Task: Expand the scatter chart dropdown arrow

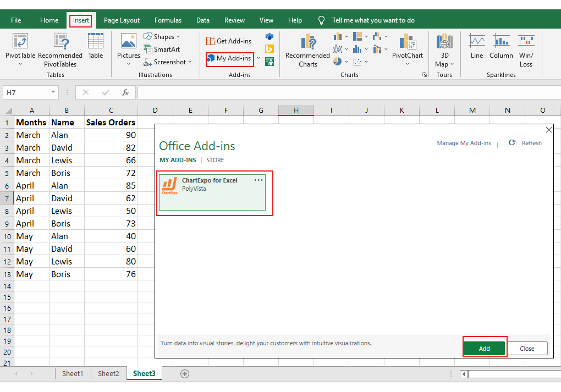Action: coord(366,62)
